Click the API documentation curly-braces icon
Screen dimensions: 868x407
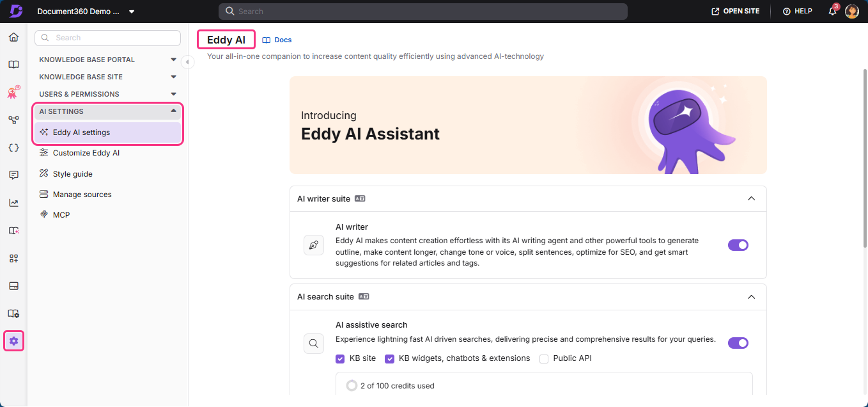pyautogui.click(x=13, y=147)
